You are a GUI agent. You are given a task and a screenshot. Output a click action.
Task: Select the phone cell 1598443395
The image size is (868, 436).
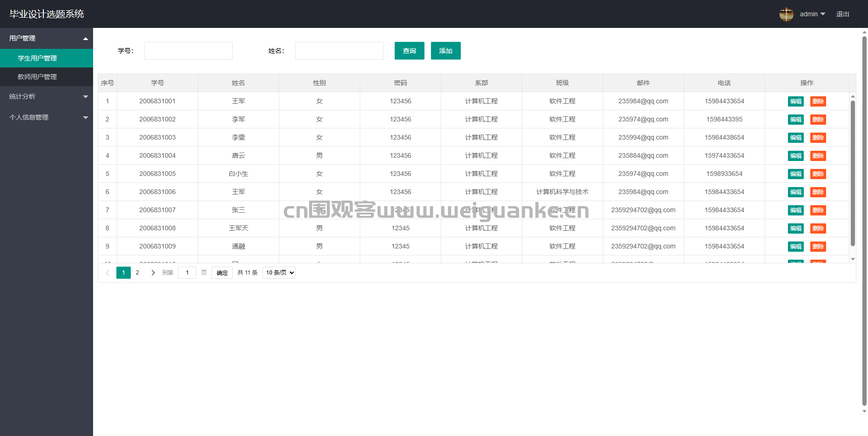tap(724, 119)
